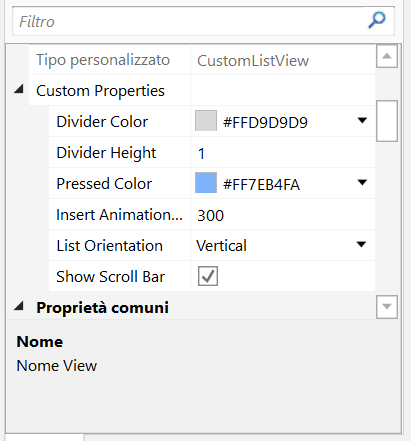This screenshot has height=441, width=411.
Task: Select the List Orientation property label
Action: coord(109,246)
